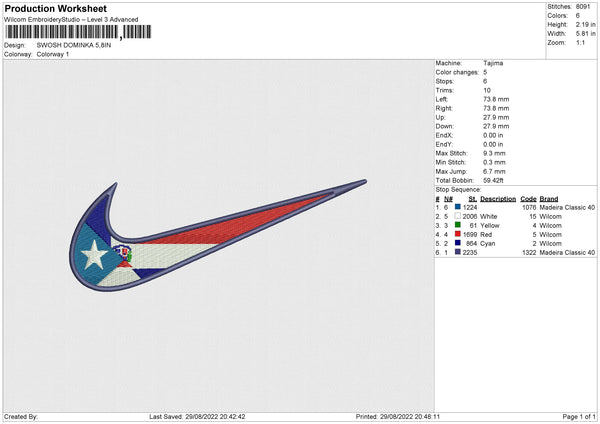Click the 'Description' column header
Image resolution: width=600 pixels, height=424 pixels.
[x=498, y=199]
